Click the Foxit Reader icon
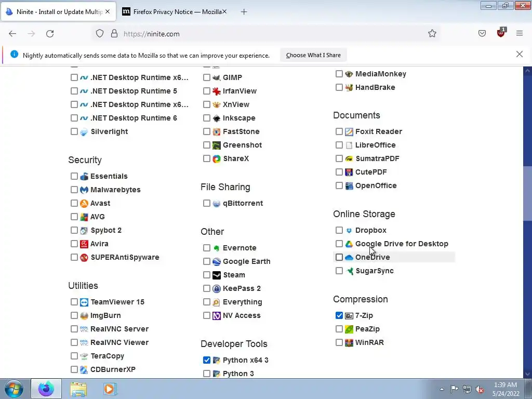This screenshot has width=532, height=399. [x=349, y=131]
